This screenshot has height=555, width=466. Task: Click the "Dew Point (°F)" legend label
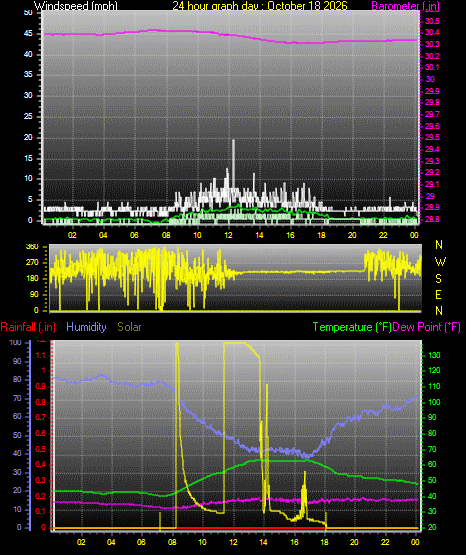(x=426, y=327)
